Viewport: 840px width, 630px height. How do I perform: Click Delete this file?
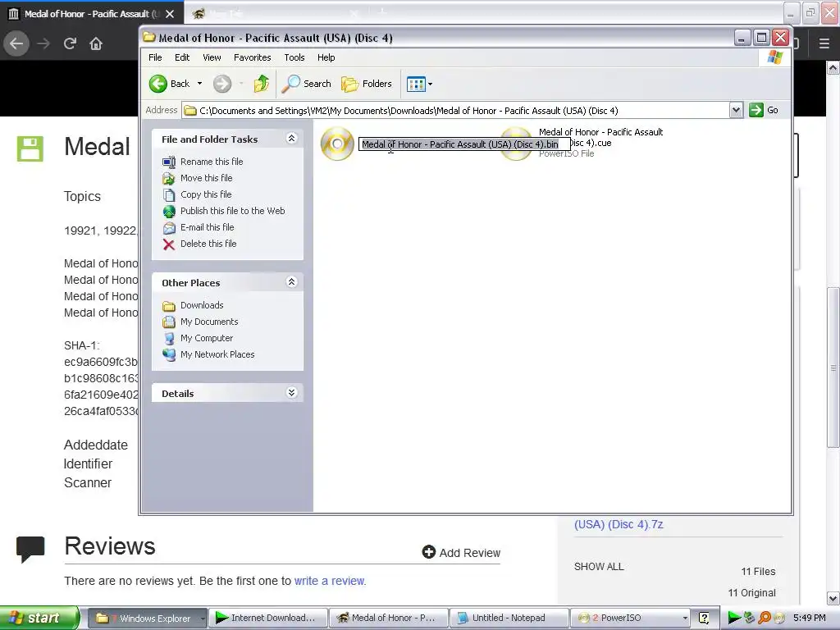208,244
